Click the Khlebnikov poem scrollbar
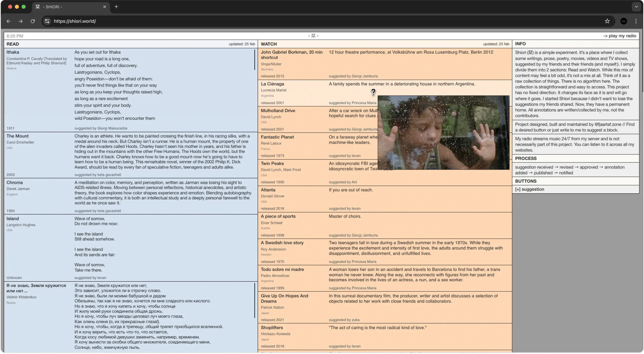 coord(254,300)
